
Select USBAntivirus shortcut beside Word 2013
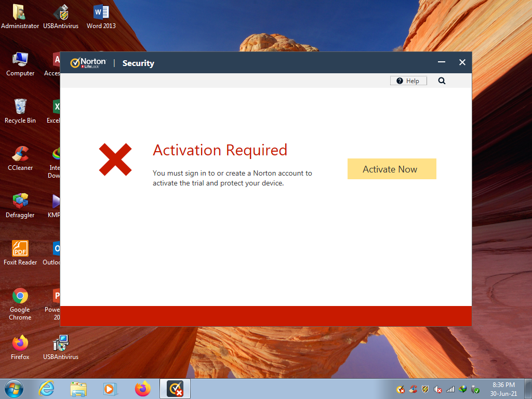61,17
